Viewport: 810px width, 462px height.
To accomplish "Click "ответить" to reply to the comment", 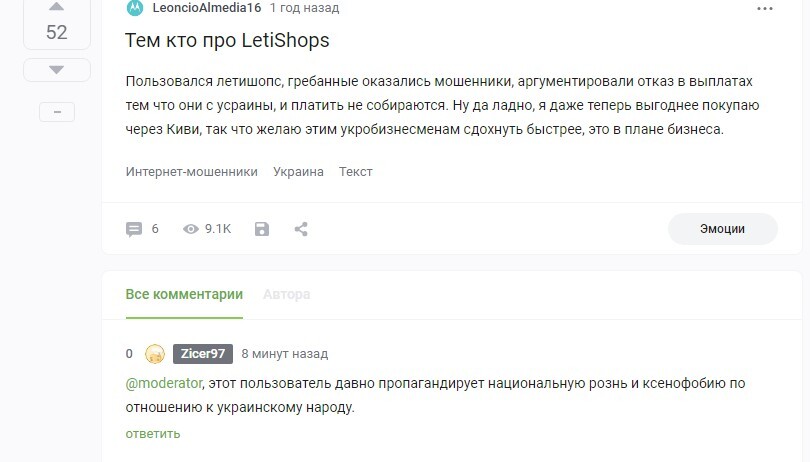I will (153, 433).
